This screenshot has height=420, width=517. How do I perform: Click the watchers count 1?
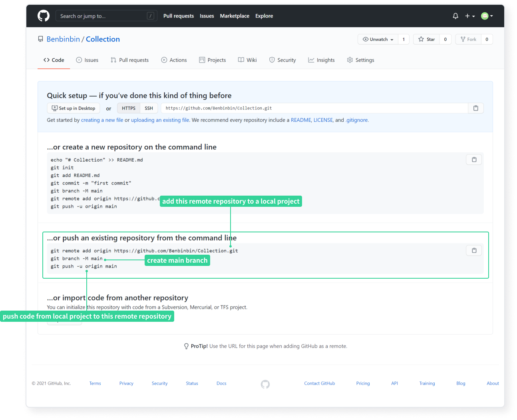coord(404,39)
